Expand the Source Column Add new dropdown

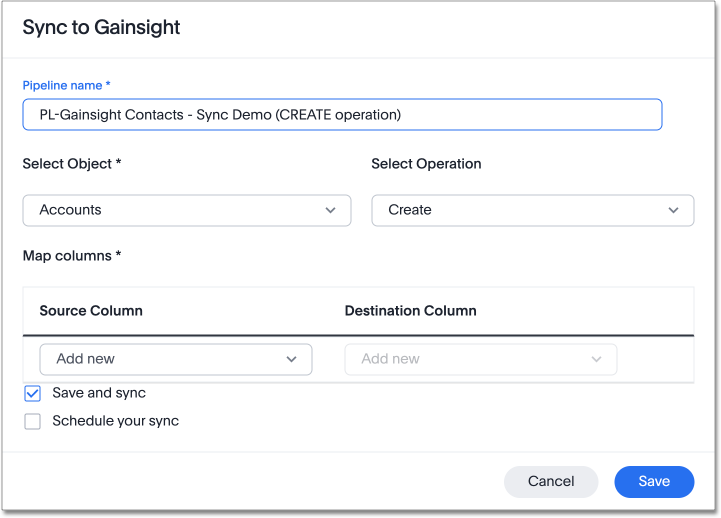(x=175, y=359)
